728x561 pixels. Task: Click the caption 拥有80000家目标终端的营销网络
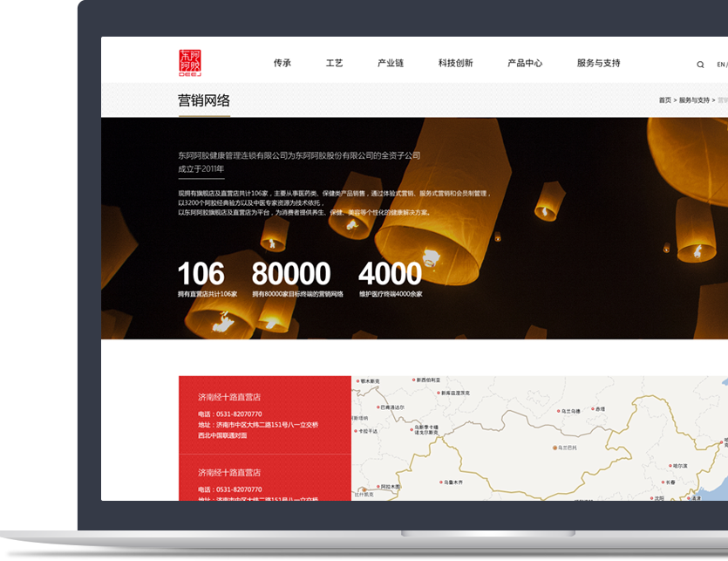point(297,294)
